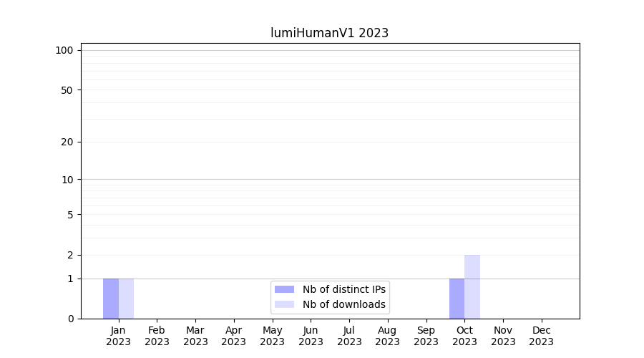The image size is (644, 358).
Task: Click the dark blue legend swatch for distinct IPs
Action: (x=284, y=289)
